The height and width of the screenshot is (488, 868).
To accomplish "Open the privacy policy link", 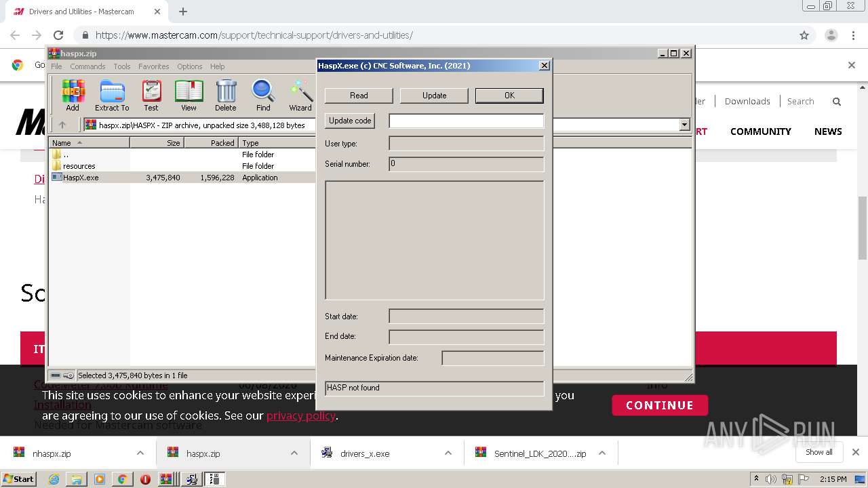I will tap(300, 415).
